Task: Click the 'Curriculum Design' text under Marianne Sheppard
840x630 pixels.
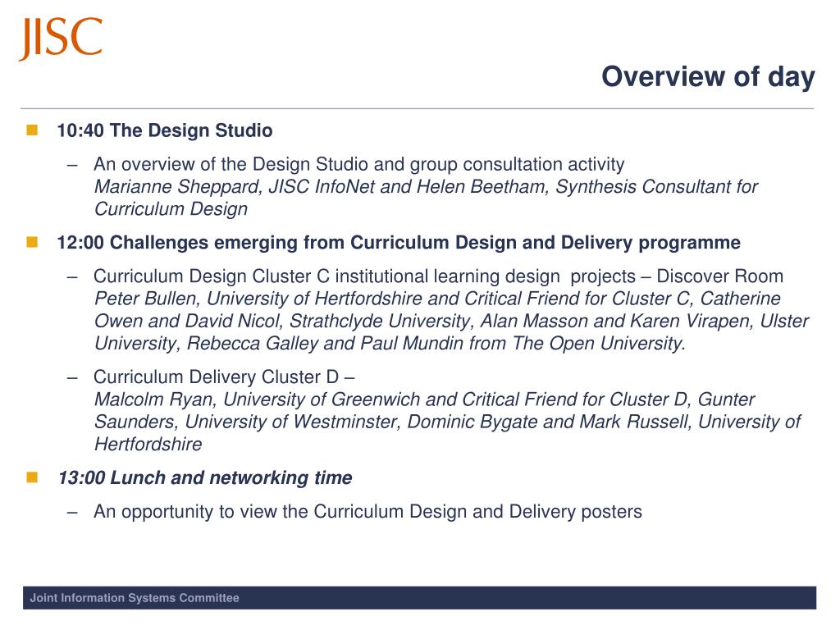Action: 171,209
